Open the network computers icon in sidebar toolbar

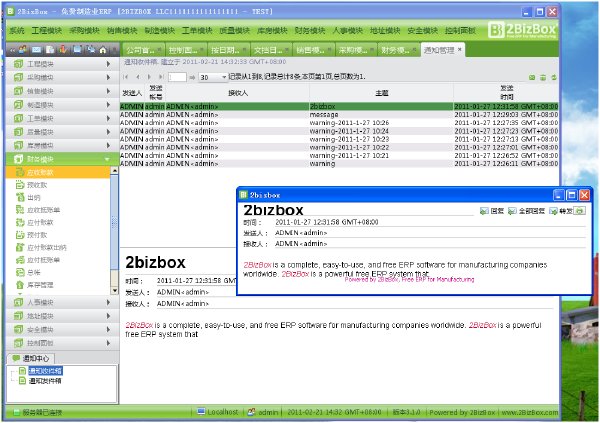click(90, 50)
